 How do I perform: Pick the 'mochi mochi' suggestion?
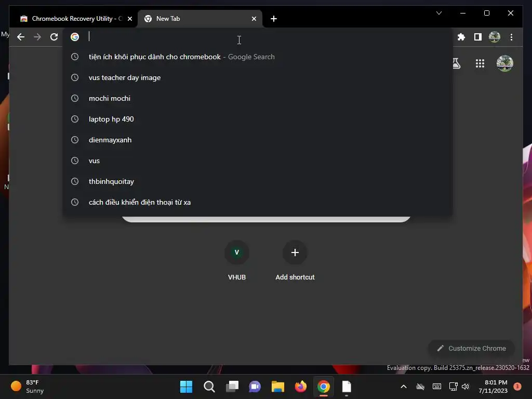[x=258, y=98]
